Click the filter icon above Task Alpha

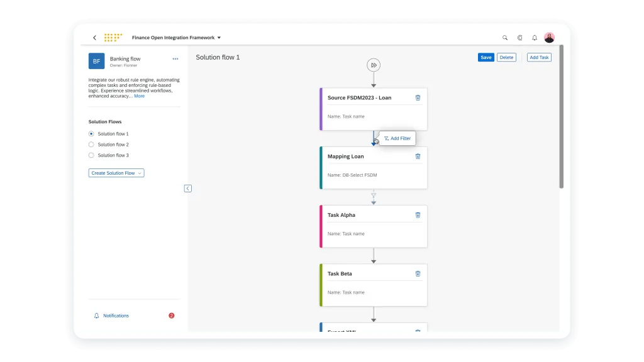point(374,195)
